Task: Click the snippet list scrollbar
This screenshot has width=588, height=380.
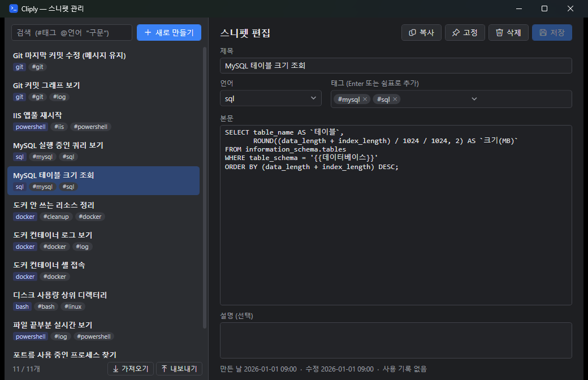Action: 205,188
